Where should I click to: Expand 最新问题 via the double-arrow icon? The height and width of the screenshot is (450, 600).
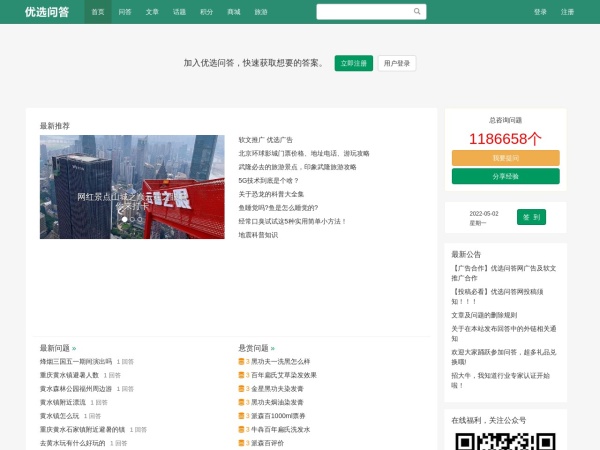pyautogui.click(x=74, y=348)
